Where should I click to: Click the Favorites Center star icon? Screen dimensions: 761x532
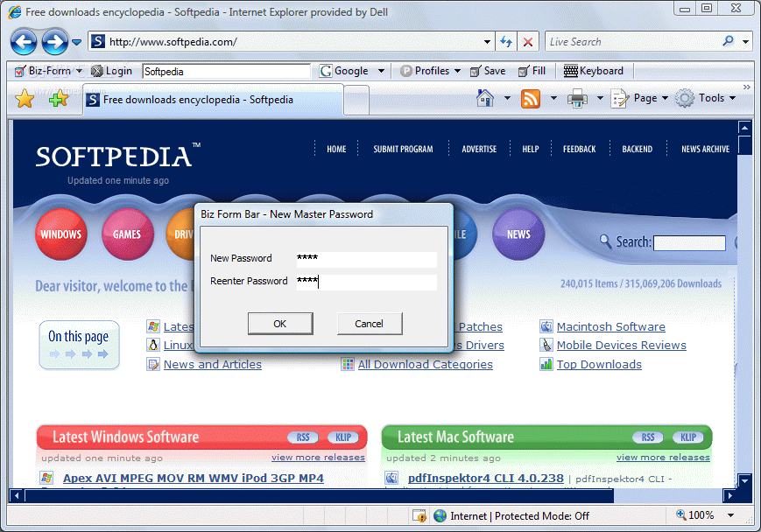click(25, 99)
